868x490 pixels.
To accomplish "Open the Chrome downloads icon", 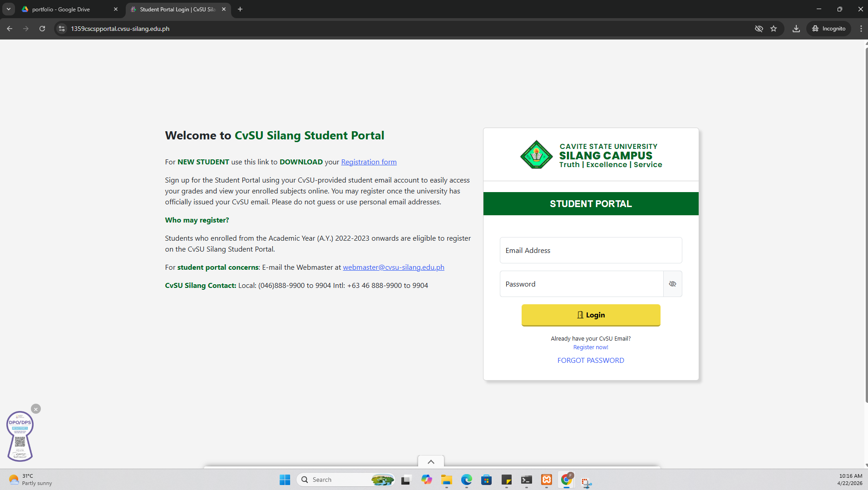I will click(796, 29).
